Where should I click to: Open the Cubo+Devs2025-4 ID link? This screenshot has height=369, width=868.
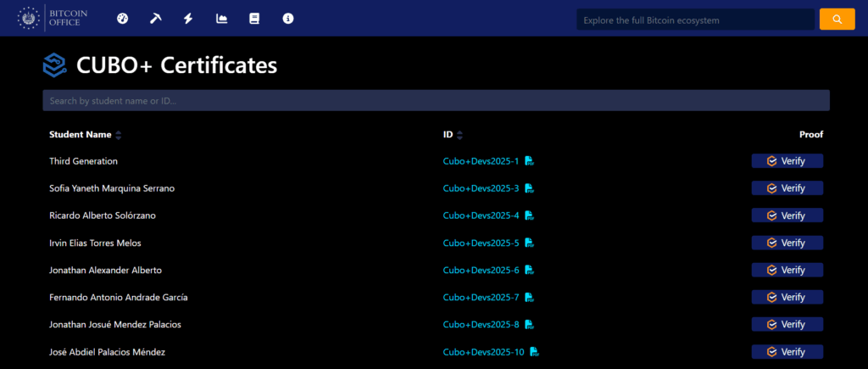[481, 215]
